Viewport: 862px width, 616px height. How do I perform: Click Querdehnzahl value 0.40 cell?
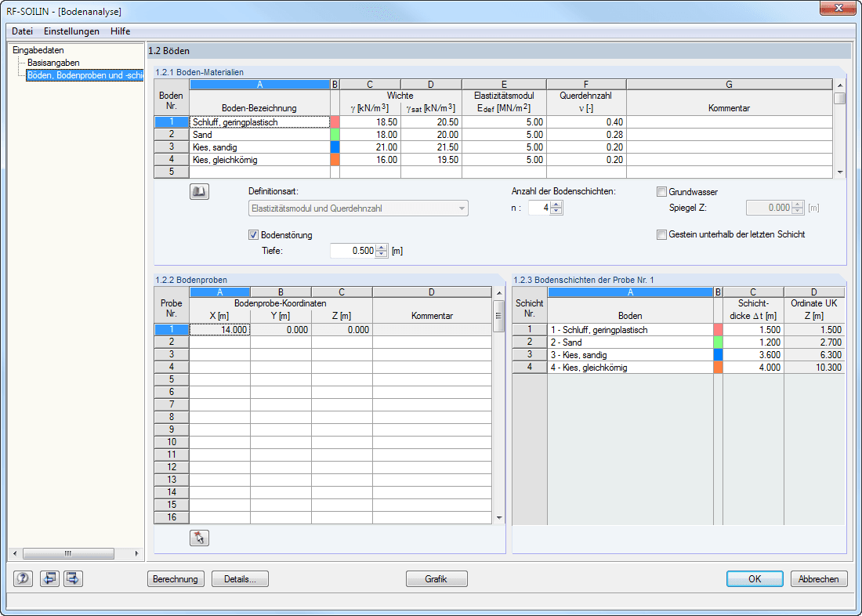(x=587, y=122)
